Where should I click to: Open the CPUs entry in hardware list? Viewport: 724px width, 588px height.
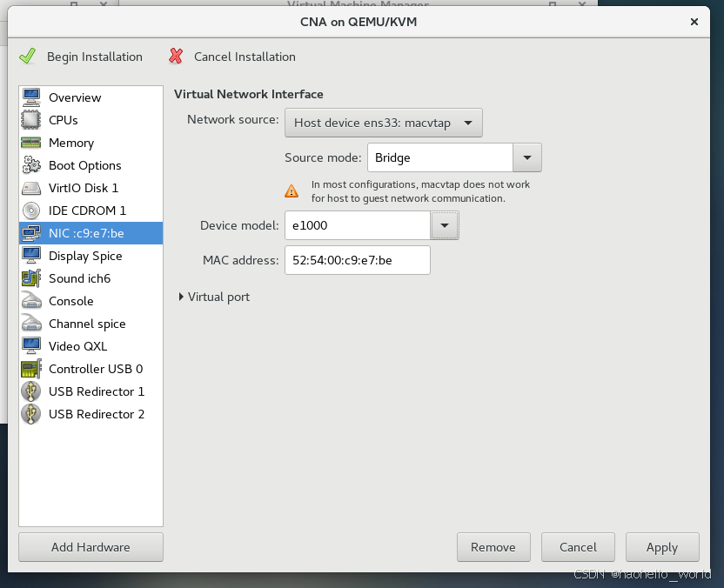[x=91, y=120]
